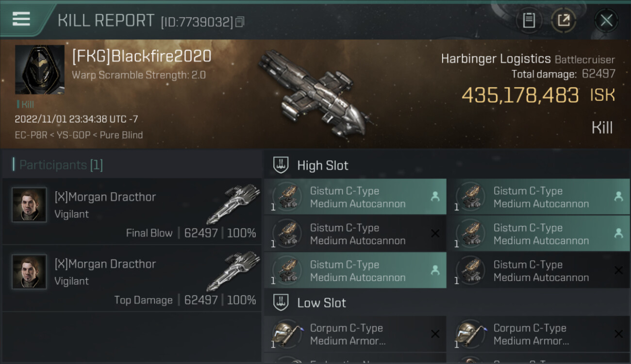Click the destroyed X mark on left Autocannon
631x364 pixels.
click(x=435, y=233)
